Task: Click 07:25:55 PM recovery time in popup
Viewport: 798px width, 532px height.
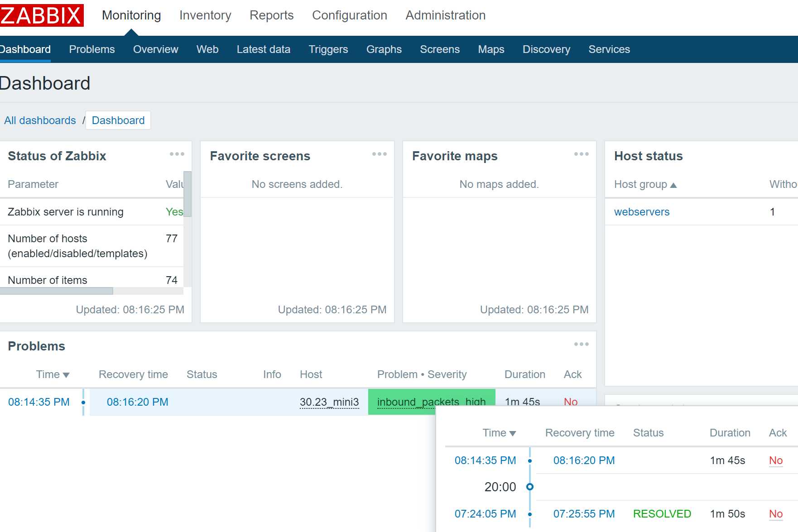Action: click(584, 514)
